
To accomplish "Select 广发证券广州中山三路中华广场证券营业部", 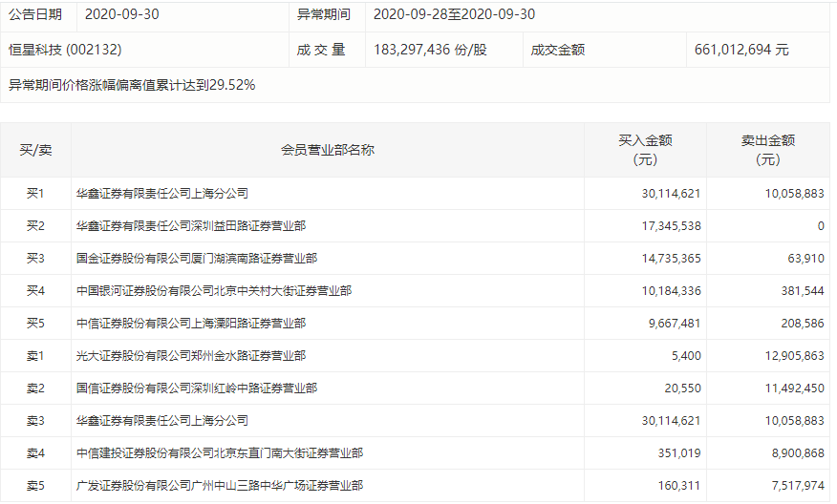I will (220, 486).
